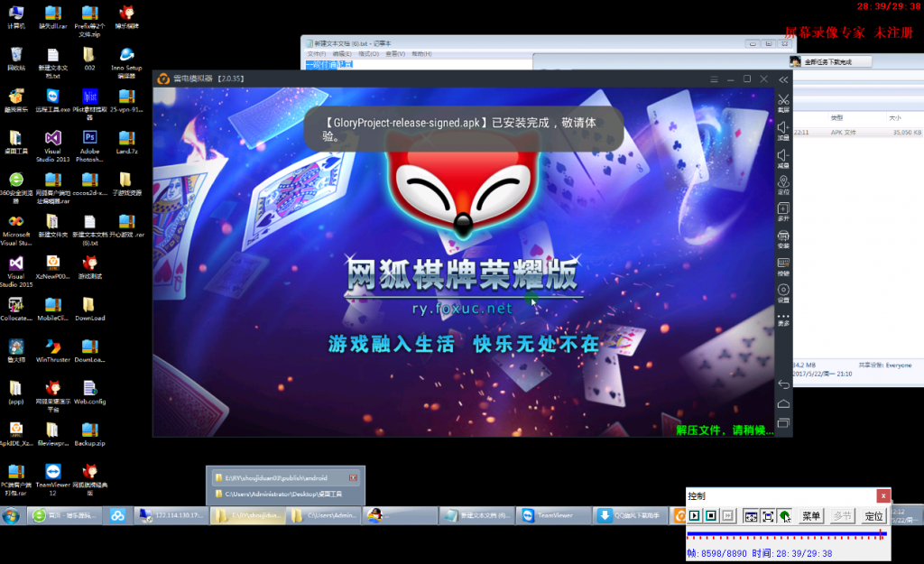Viewport: 924px width, 564px height.
Task: Click the TeamViewer taskbar button
Action: pyautogui.click(x=554, y=515)
